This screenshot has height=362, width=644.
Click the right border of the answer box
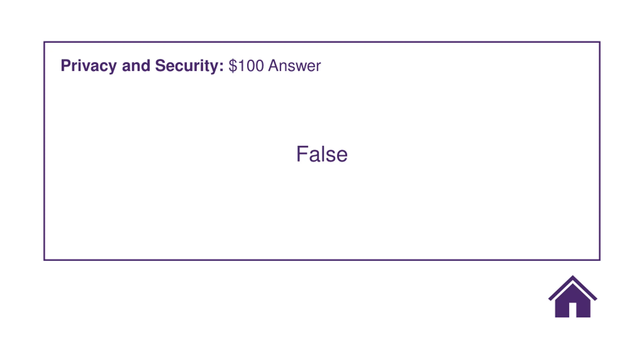600,151
